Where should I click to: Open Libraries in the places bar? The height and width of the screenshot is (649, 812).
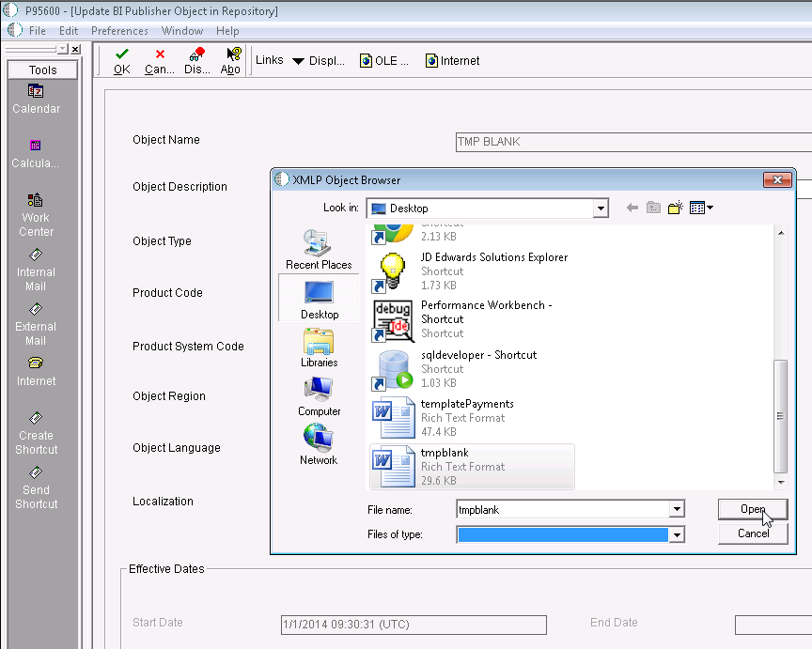[319, 348]
